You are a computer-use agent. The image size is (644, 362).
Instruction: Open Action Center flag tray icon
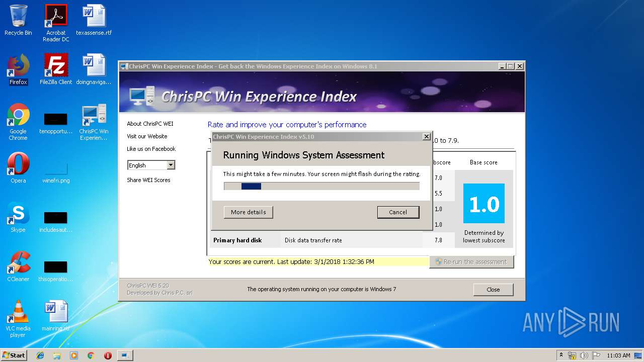[x=596, y=355]
